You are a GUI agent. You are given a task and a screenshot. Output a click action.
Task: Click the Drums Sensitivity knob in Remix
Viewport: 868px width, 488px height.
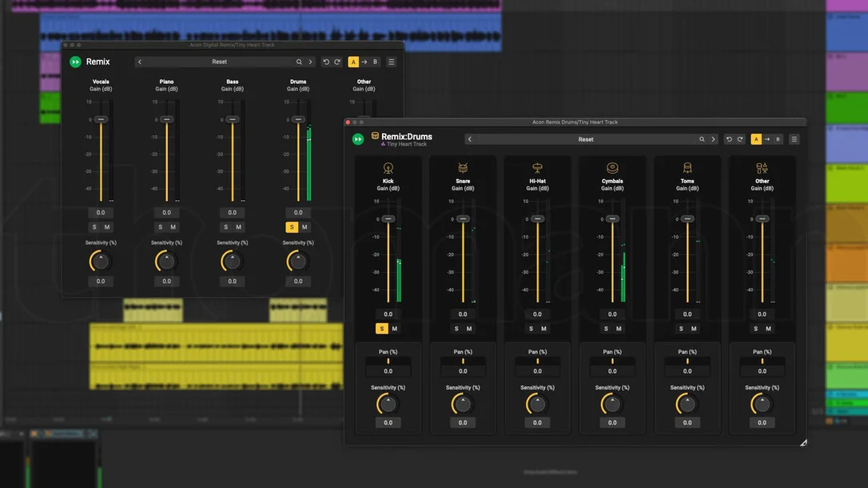click(x=298, y=261)
